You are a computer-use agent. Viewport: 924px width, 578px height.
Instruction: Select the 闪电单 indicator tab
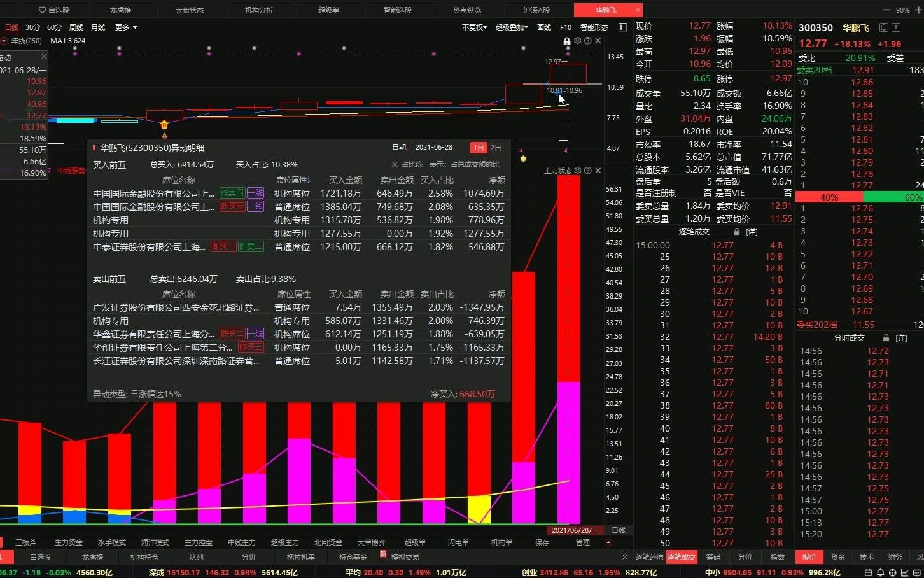[458, 542]
